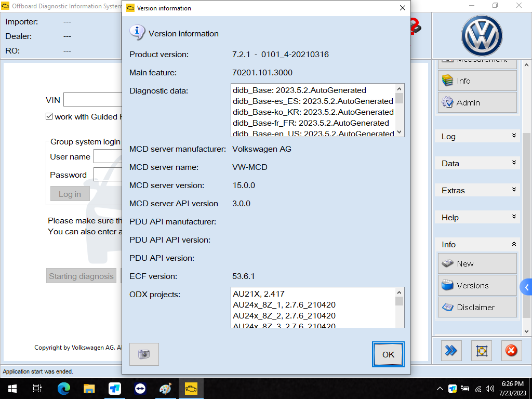Expand the Log section
The image size is (532, 399).
click(x=477, y=136)
